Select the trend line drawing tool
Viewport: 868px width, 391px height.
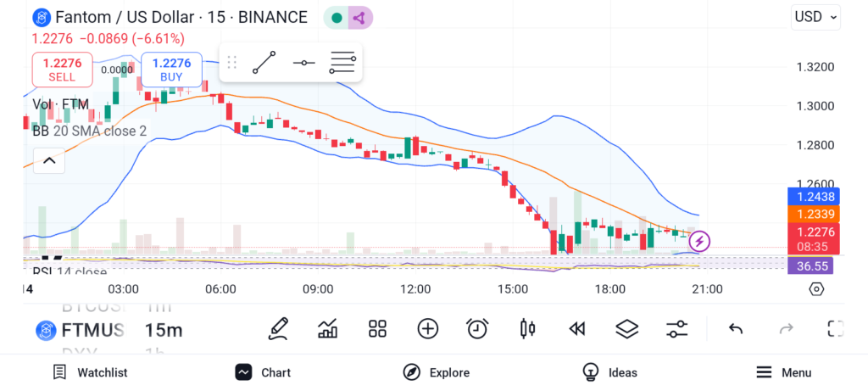point(264,63)
